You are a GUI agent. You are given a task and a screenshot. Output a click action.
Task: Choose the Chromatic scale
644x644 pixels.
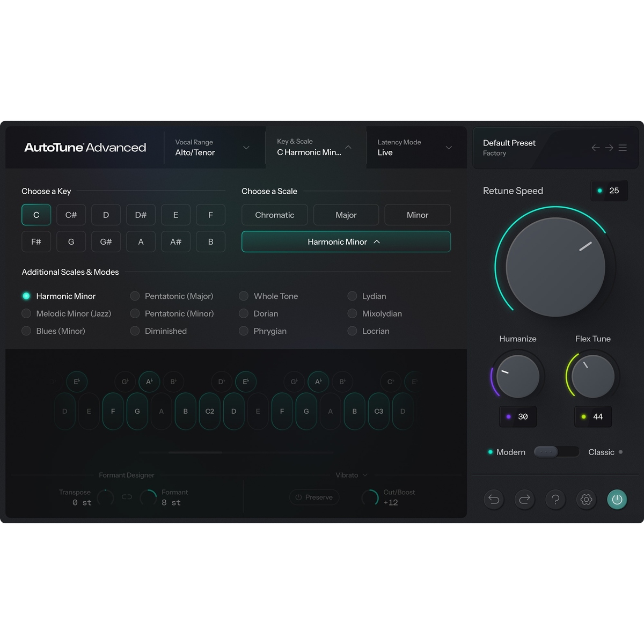(x=275, y=215)
